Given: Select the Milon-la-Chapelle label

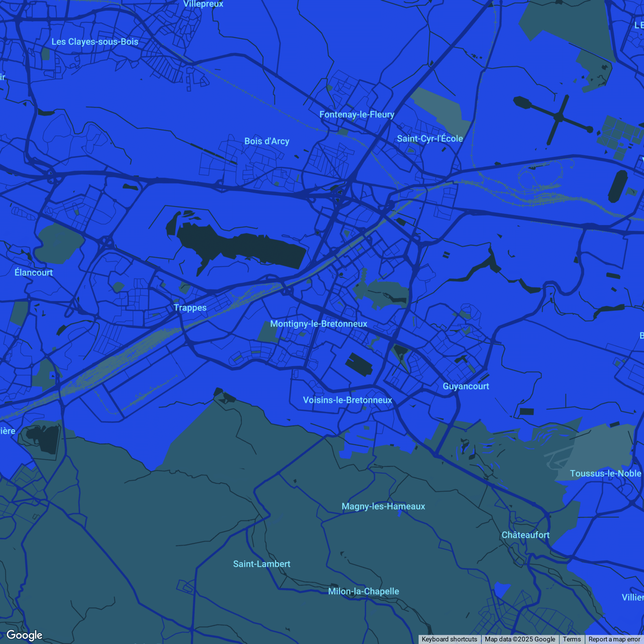Looking at the screenshot, I should 363,591.
